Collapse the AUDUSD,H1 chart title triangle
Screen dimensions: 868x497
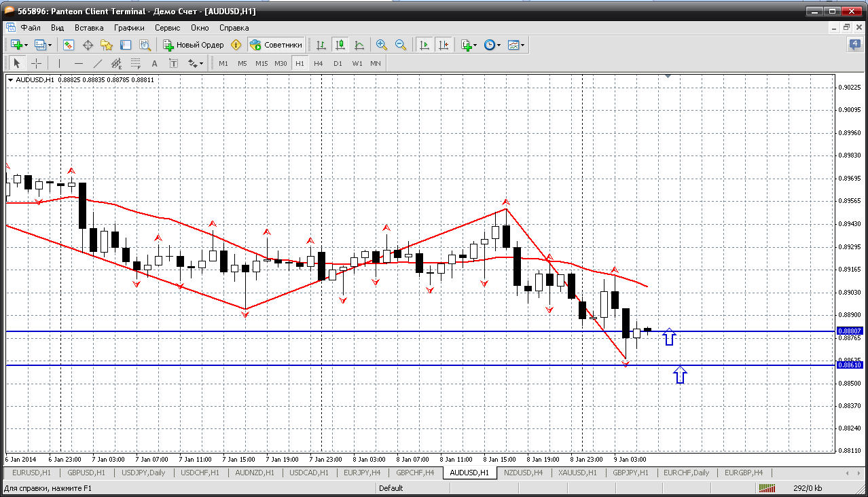(x=10, y=80)
